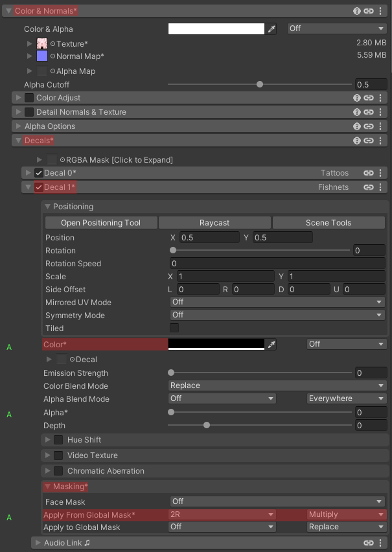
Task: Open Apply From Global Mask 2R dropdown
Action: [222, 515]
